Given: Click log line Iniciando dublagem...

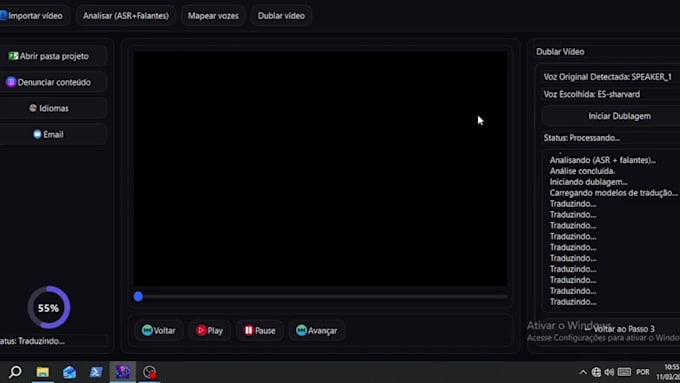Looking at the screenshot, I should (x=588, y=182).
